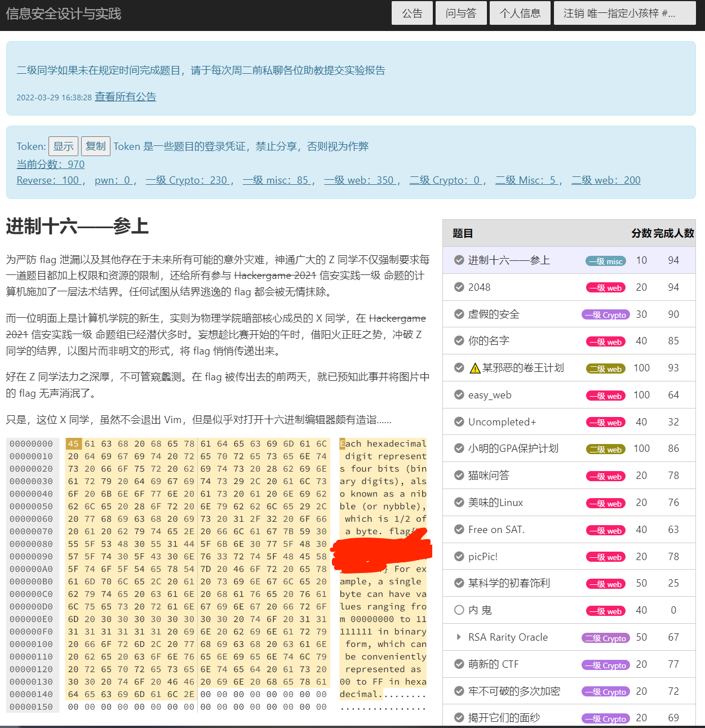Expand the RSA Rarity Oracle arrow
This screenshot has width=705, height=728.
(459, 637)
